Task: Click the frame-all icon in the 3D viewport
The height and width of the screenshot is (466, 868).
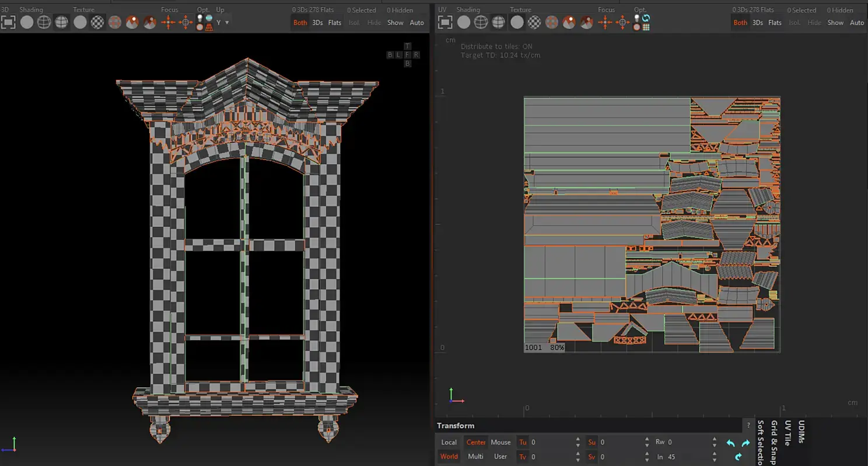Action: click(x=8, y=22)
